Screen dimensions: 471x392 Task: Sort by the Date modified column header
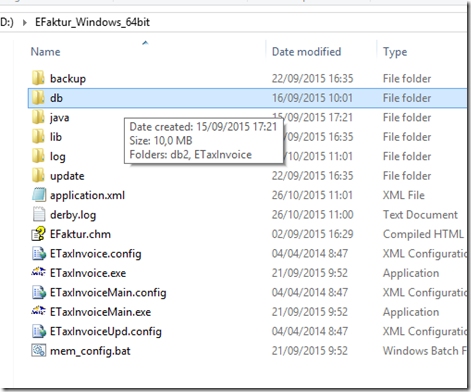[306, 52]
